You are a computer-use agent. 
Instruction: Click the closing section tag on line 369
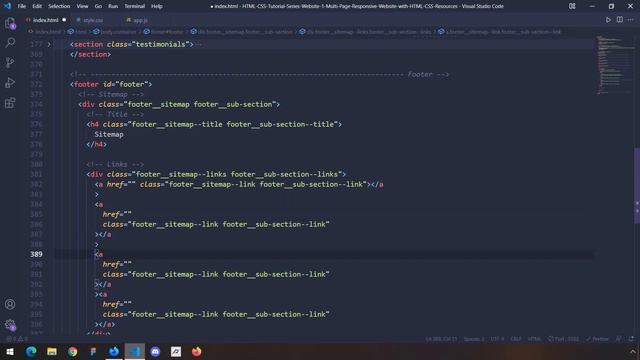pos(90,54)
